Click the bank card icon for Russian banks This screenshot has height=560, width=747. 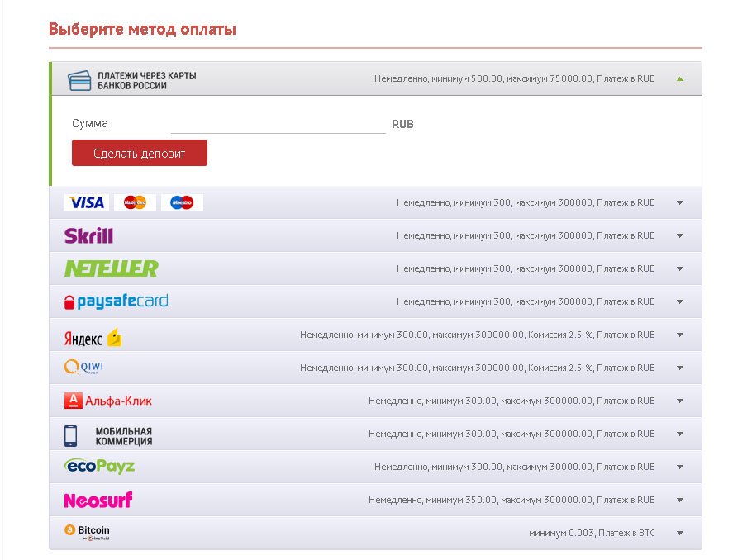(79, 80)
